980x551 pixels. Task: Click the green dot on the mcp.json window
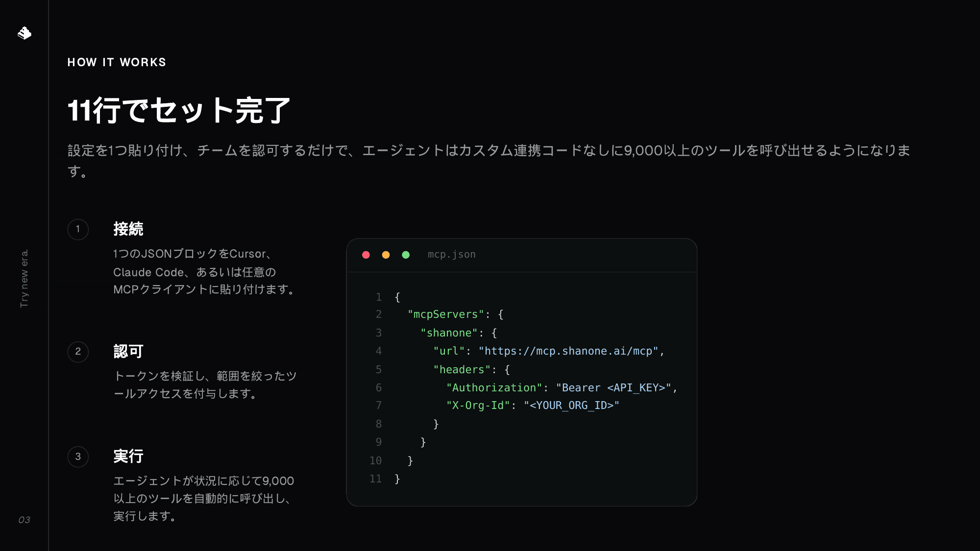(x=406, y=255)
